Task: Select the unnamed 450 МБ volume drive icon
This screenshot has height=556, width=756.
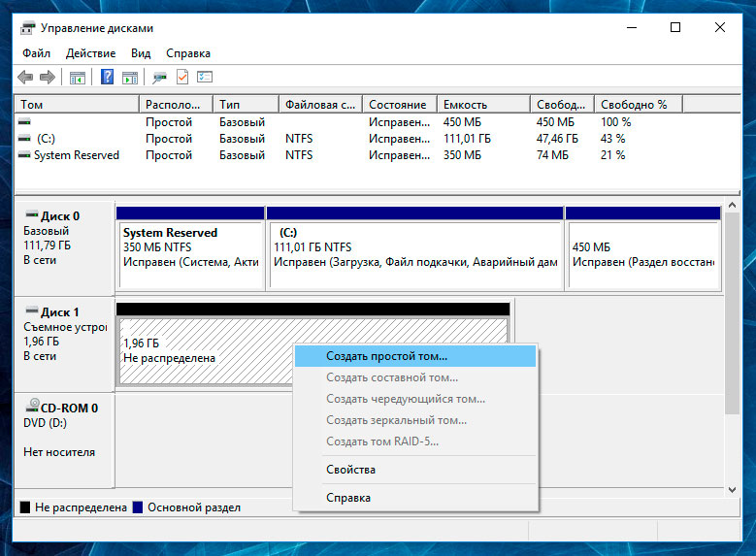Action: [24, 121]
